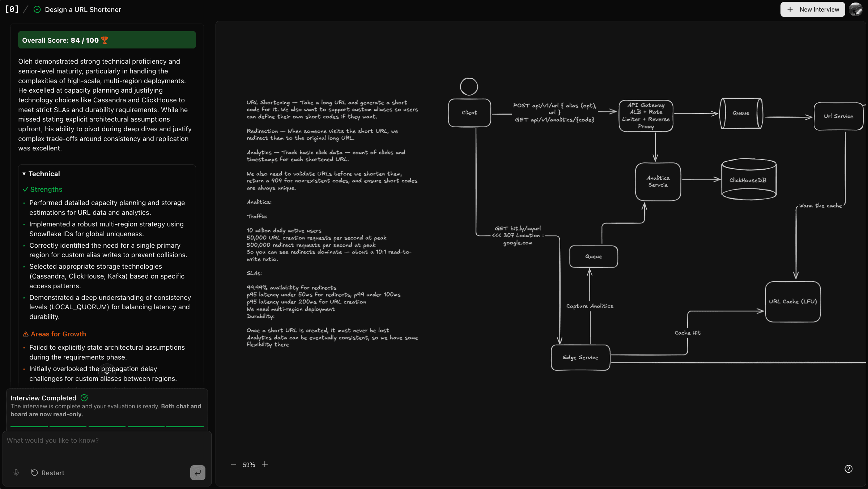The height and width of the screenshot is (489, 868).
Task: Open help using the question mark icon
Action: click(x=848, y=469)
